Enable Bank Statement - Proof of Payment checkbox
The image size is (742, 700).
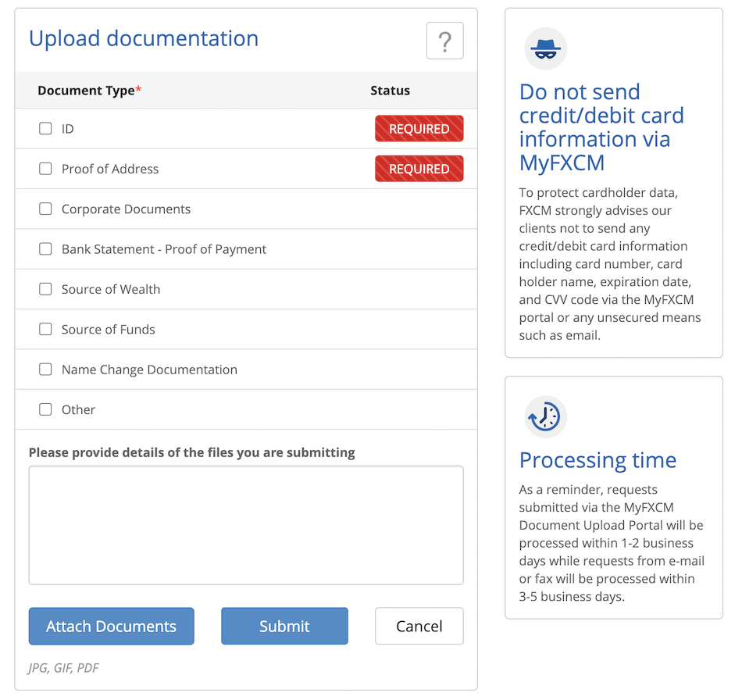(46, 249)
